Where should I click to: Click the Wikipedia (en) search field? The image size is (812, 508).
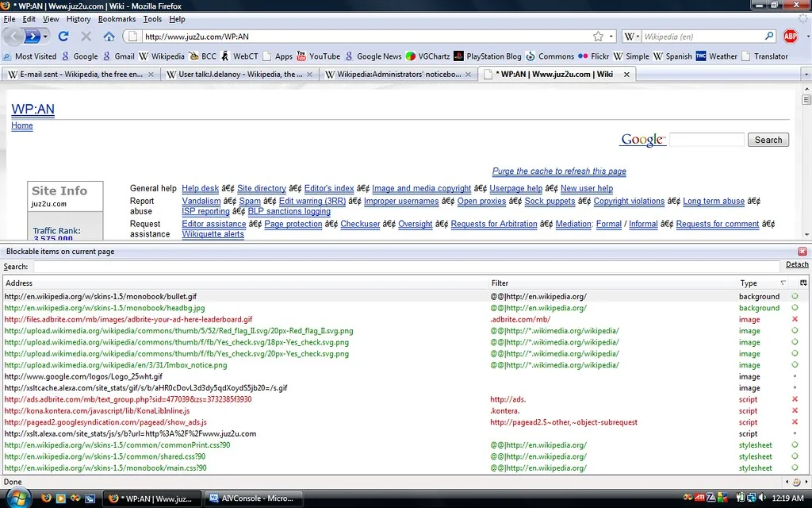[703, 37]
